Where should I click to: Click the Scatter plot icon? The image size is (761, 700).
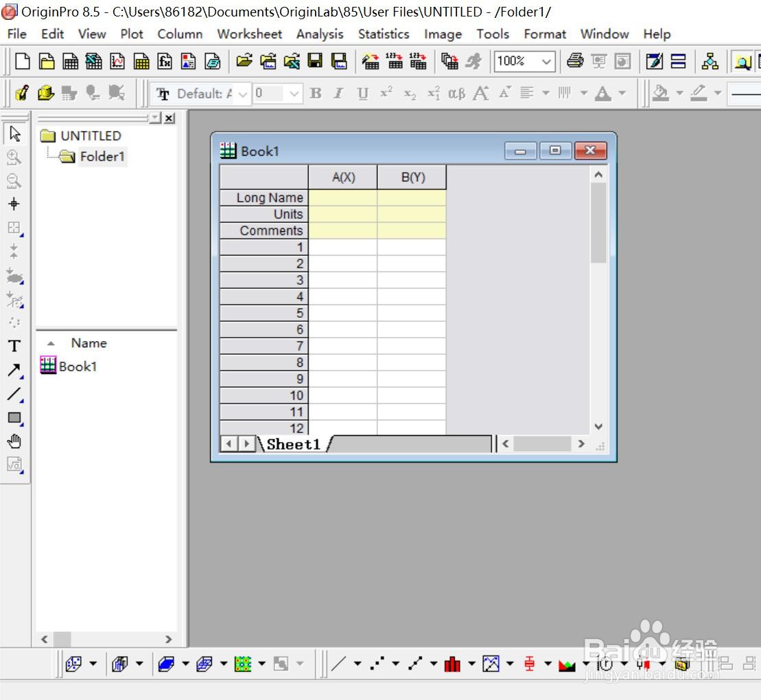377,664
